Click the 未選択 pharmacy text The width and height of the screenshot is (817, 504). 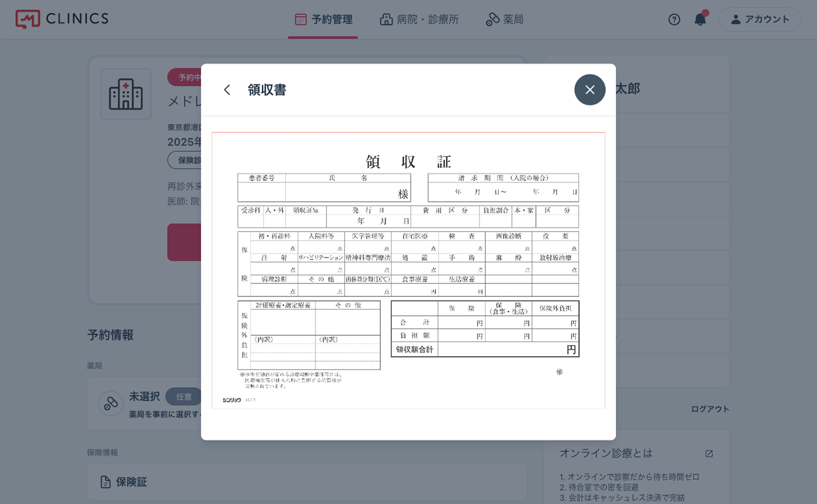(x=145, y=396)
